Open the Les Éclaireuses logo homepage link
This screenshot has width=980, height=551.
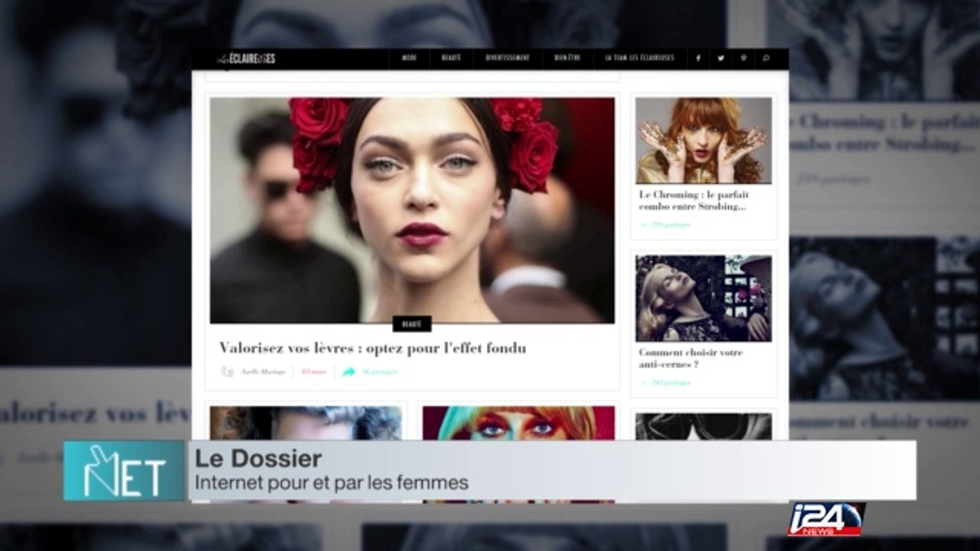pos(247,58)
